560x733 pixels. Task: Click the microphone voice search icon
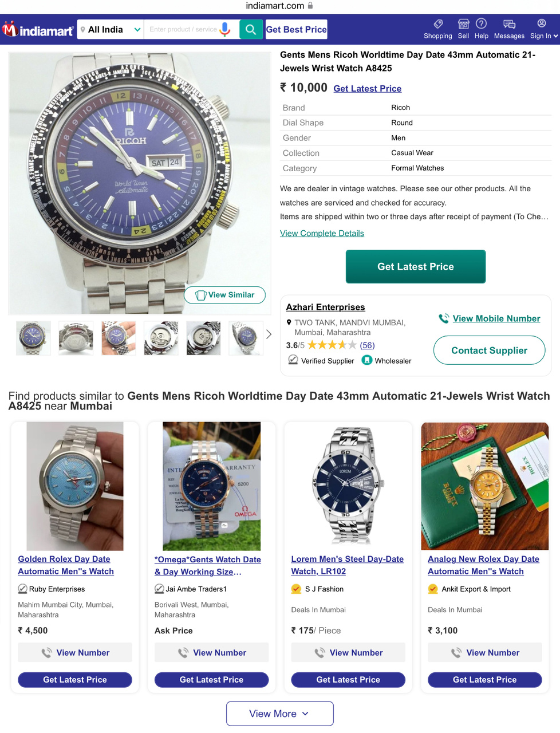click(225, 29)
